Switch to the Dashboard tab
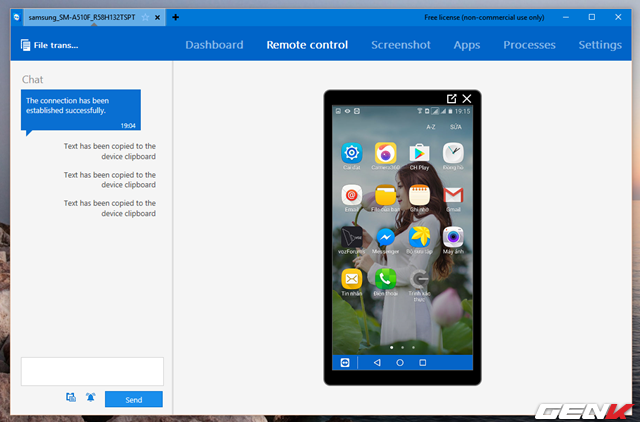 click(x=214, y=45)
